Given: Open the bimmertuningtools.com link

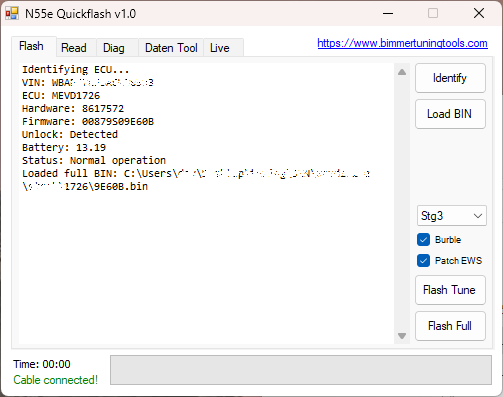Looking at the screenshot, I should [402, 43].
